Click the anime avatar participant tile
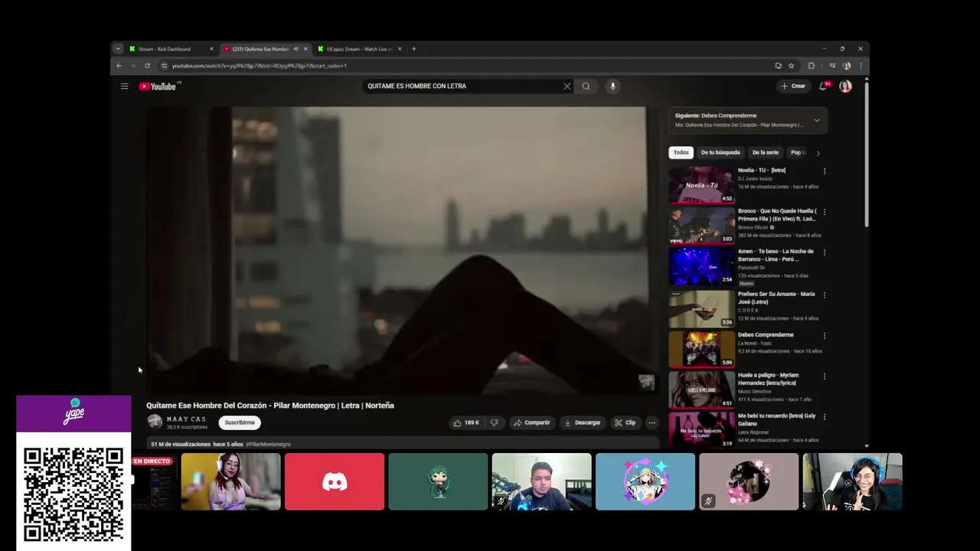 coord(645,481)
